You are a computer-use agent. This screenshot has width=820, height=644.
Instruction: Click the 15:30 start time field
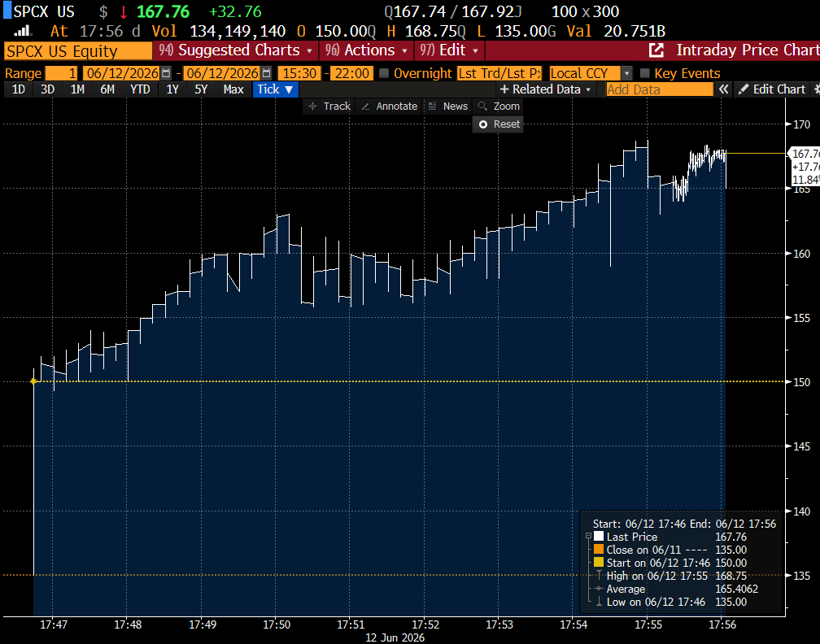299,73
